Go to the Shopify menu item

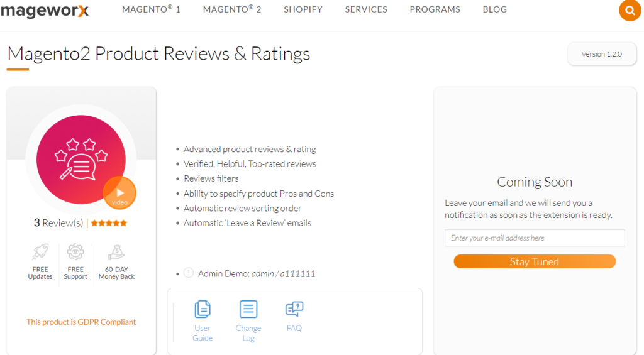[x=303, y=9]
